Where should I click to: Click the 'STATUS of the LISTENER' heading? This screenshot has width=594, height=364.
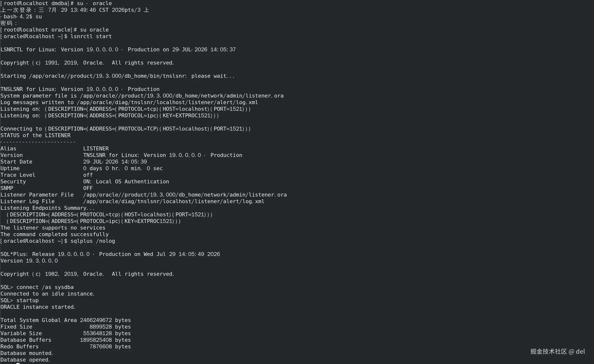35,135
